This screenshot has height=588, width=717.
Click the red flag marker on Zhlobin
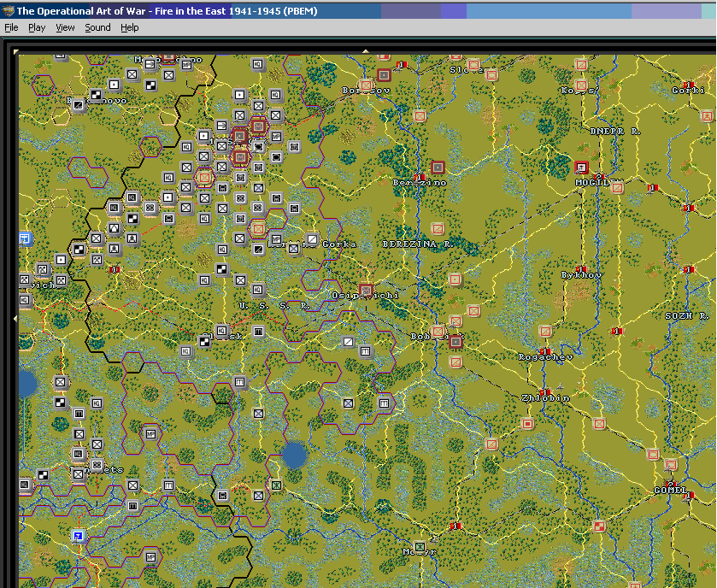544,392
